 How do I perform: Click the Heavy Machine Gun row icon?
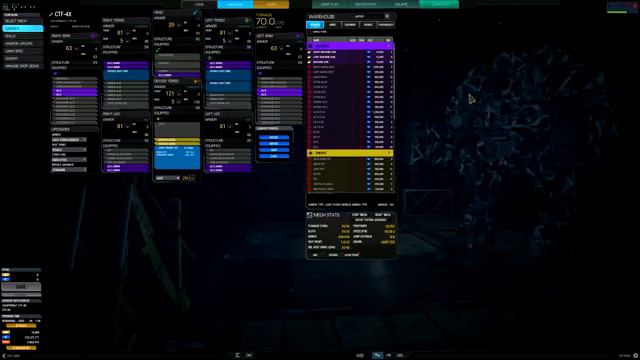click(309, 52)
